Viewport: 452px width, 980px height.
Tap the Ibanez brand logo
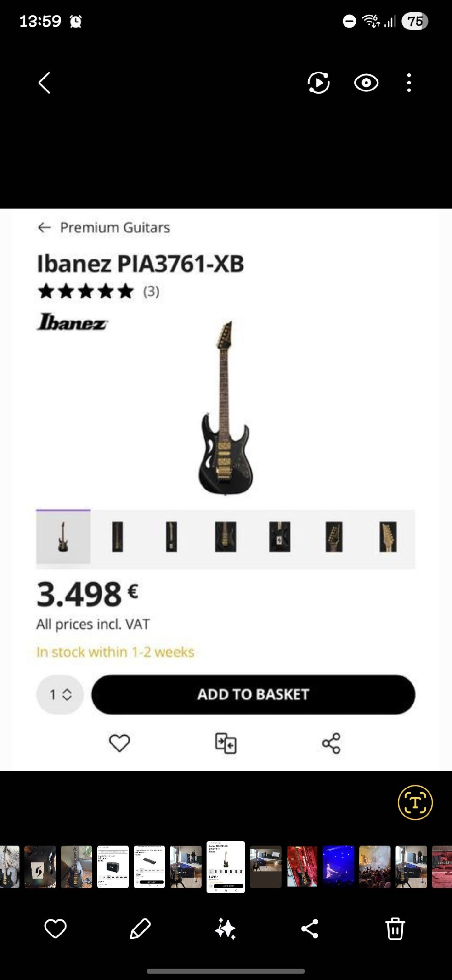click(x=72, y=322)
